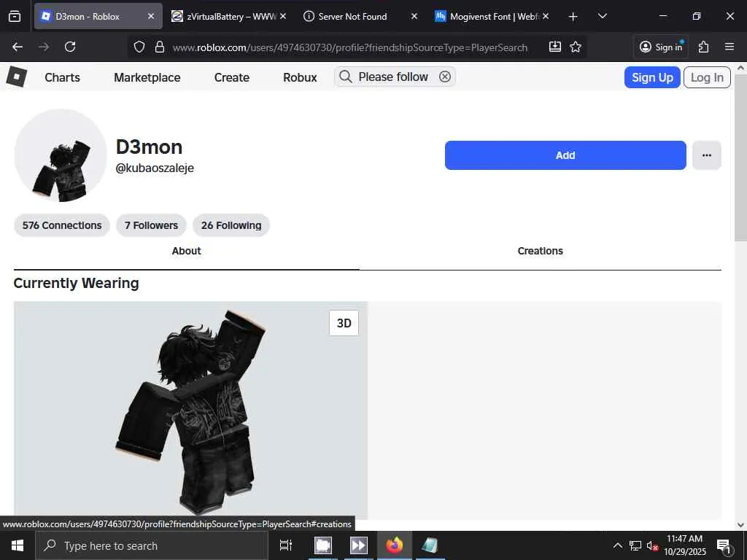Close the Server Not Found tab
This screenshot has height=560, width=747.
click(x=414, y=16)
